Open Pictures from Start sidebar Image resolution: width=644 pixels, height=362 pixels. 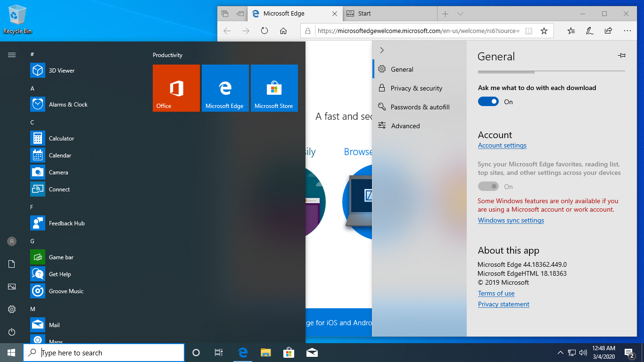(x=12, y=287)
